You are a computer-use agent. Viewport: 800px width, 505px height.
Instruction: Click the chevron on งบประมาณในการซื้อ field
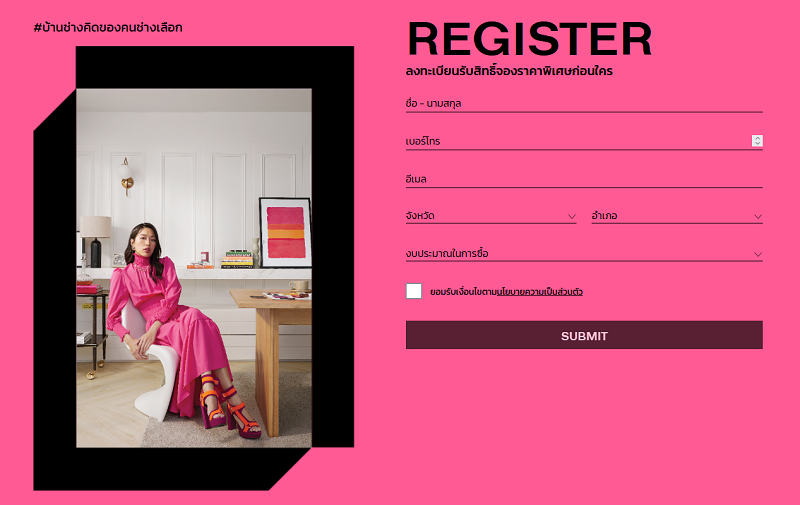click(x=758, y=254)
